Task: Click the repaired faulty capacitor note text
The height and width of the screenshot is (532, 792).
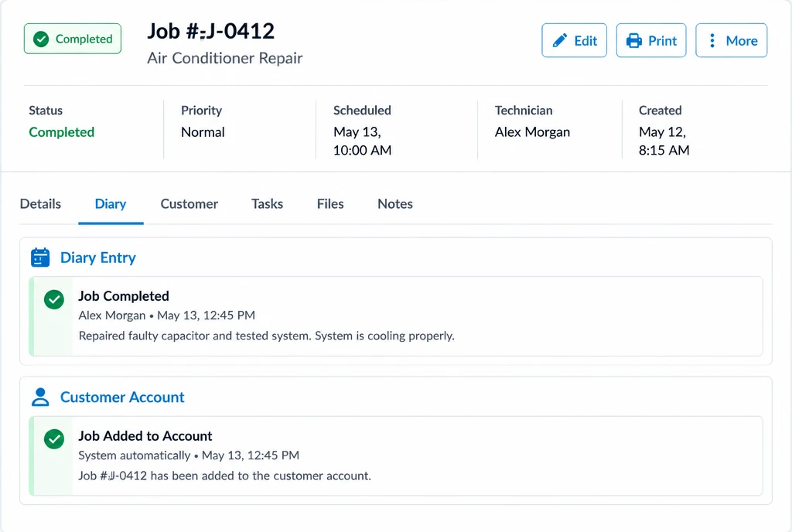Action: [x=267, y=336]
